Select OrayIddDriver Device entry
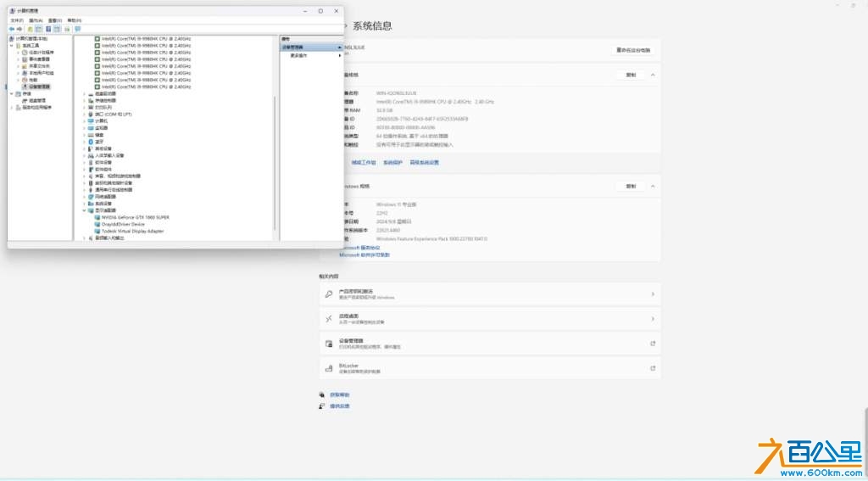The height and width of the screenshot is (481, 868). click(x=123, y=225)
